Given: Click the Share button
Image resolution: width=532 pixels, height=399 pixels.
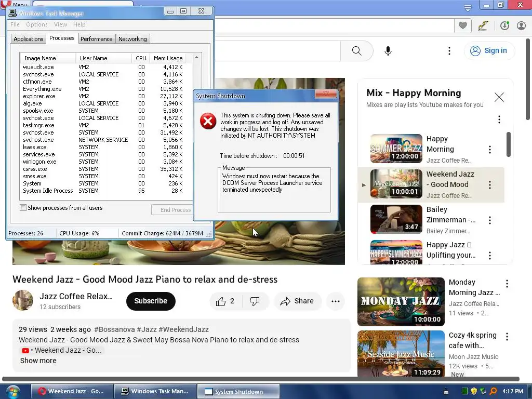Looking at the screenshot, I should (297, 301).
